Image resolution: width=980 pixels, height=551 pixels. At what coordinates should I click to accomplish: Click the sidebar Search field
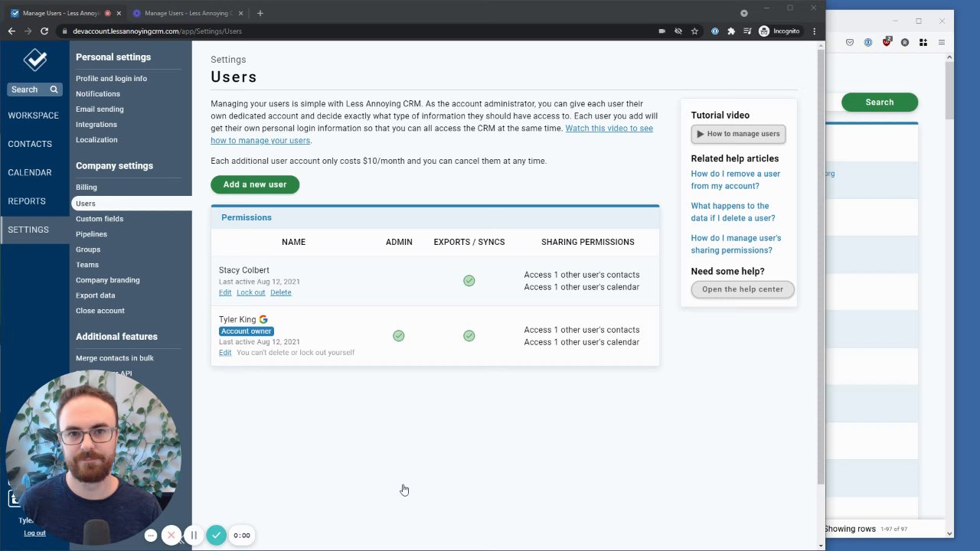(x=34, y=90)
